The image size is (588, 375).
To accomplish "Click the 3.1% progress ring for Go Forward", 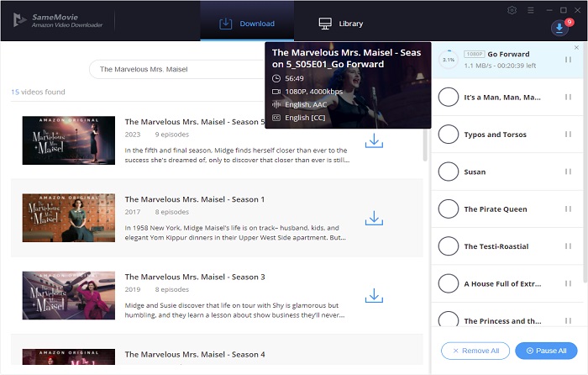I will tap(449, 61).
